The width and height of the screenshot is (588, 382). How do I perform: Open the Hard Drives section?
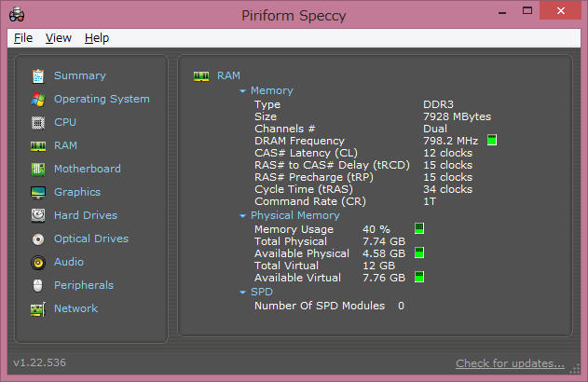coord(86,215)
